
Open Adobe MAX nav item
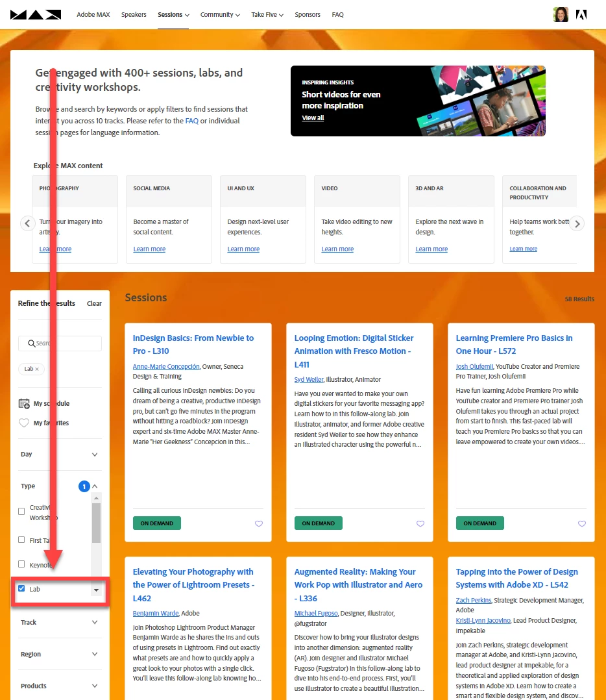coord(93,15)
